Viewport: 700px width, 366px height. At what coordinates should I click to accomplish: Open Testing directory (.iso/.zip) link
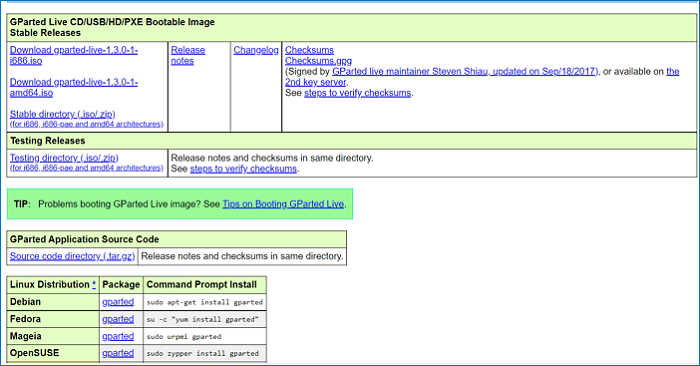click(64, 158)
